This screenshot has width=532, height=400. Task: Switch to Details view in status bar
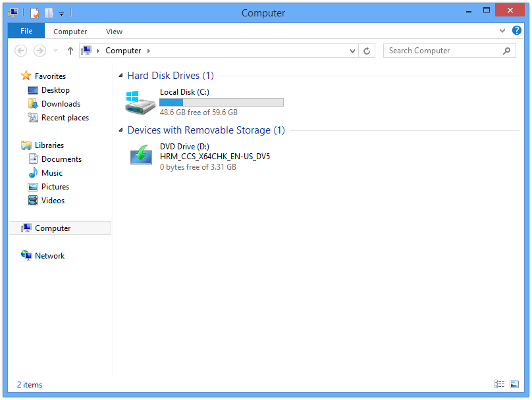(499, 384)
